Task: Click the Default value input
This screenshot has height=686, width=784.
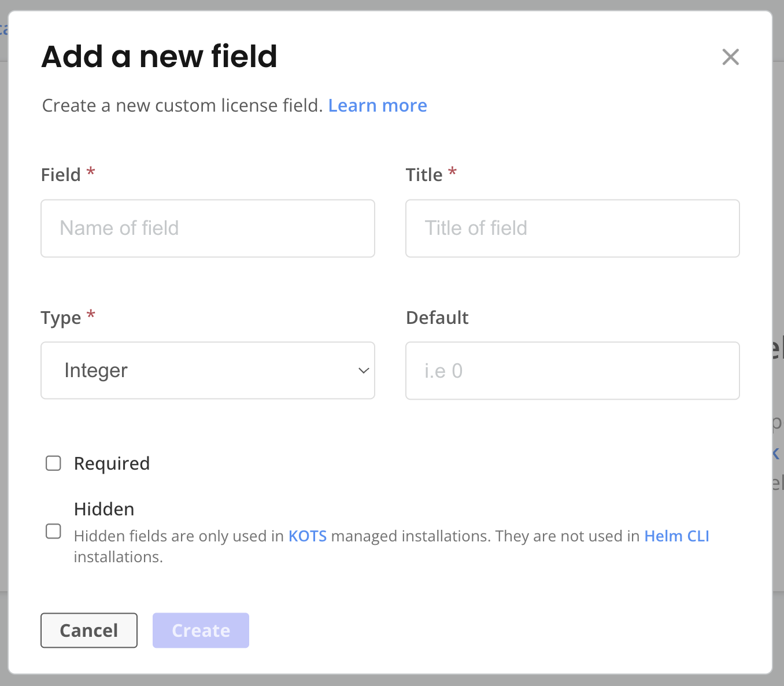Action: [572, 371]
